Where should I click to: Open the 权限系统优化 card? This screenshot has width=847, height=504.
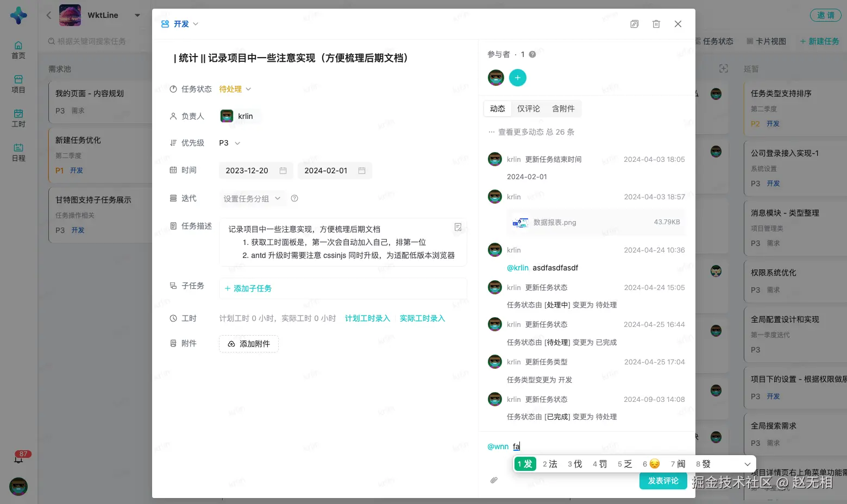[795, 281]
